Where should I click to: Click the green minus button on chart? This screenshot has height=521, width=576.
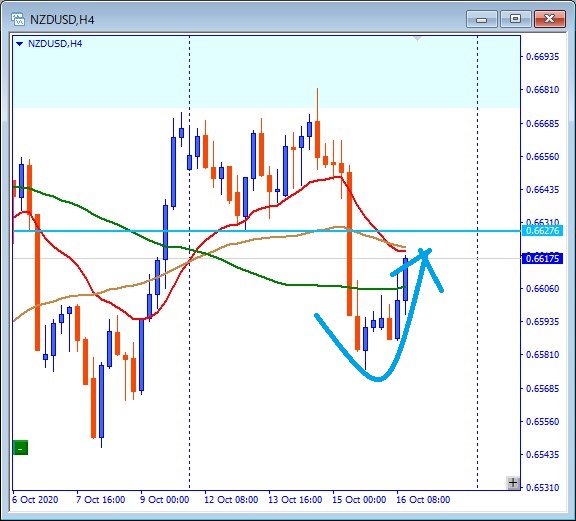[21, 448]
